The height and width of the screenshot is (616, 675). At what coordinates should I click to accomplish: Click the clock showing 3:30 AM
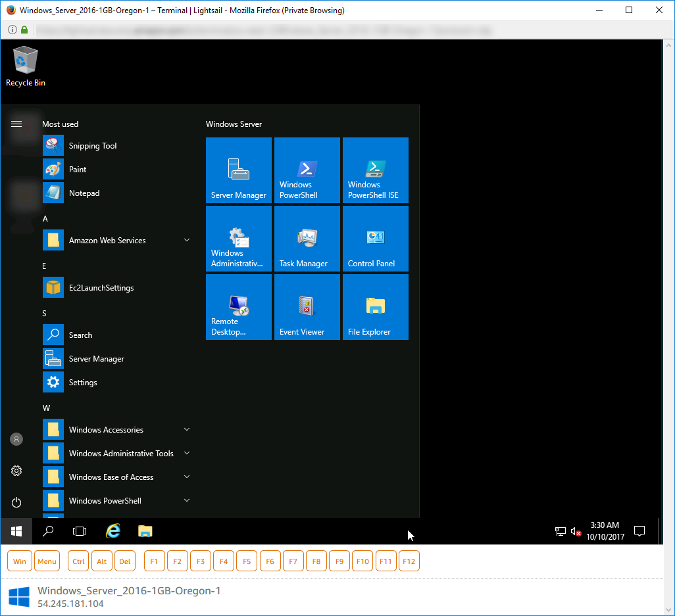click(603, 531)
